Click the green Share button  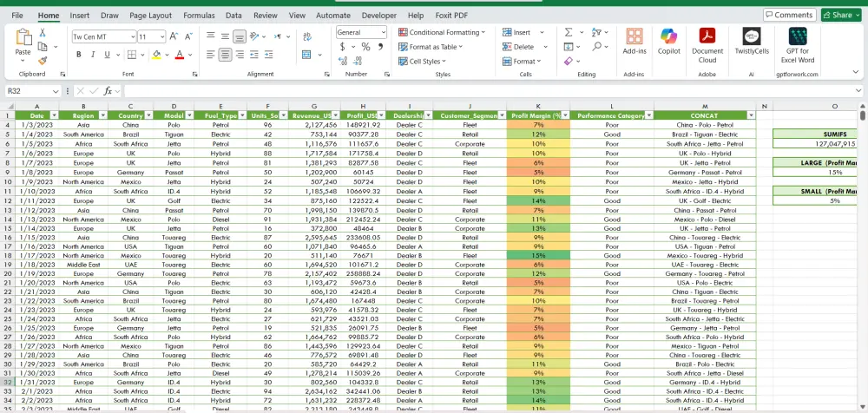pos(841,15)
